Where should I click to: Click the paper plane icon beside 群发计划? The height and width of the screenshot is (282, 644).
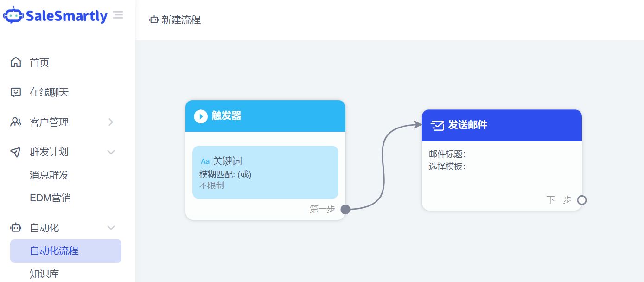pos(16,152)
